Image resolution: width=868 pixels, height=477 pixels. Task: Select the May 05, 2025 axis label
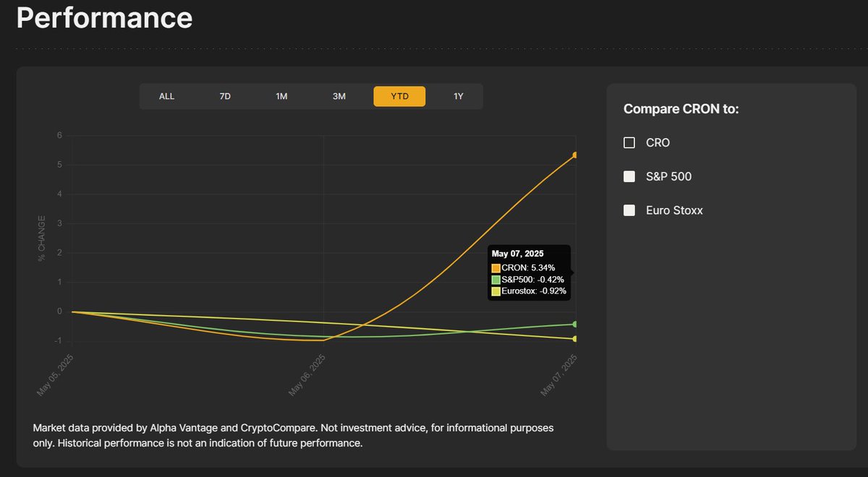point(56,372)
